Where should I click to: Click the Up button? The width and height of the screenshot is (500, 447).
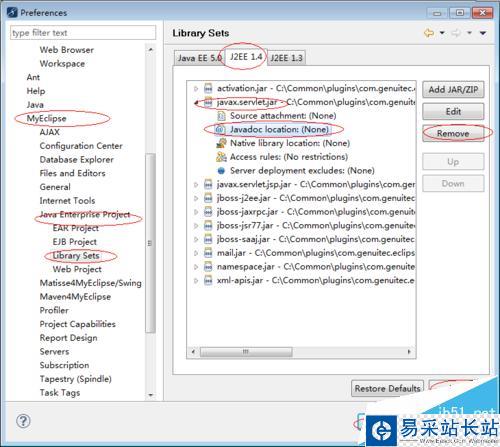coord(453,162)
